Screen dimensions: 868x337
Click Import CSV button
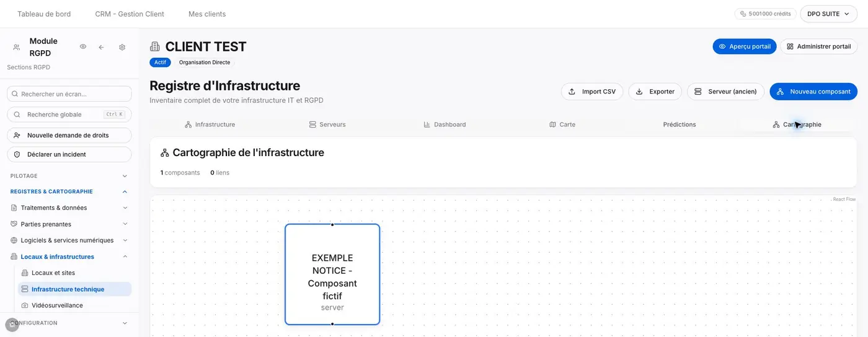pos(592,92)
